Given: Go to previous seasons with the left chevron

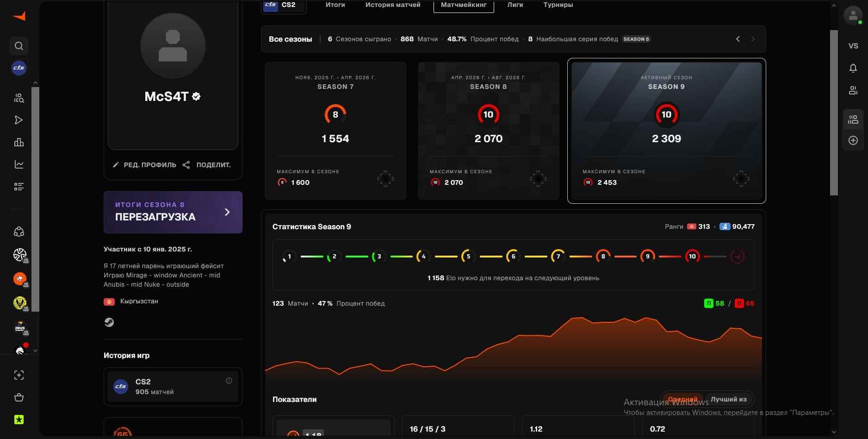Looking at the screenshot, I should (x=738, y=39).
